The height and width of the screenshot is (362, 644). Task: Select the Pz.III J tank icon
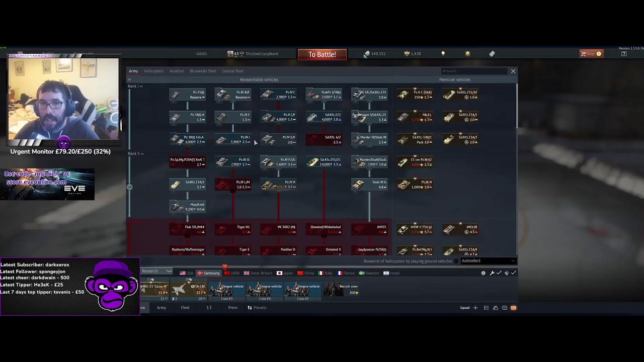(x=233, y=139)
